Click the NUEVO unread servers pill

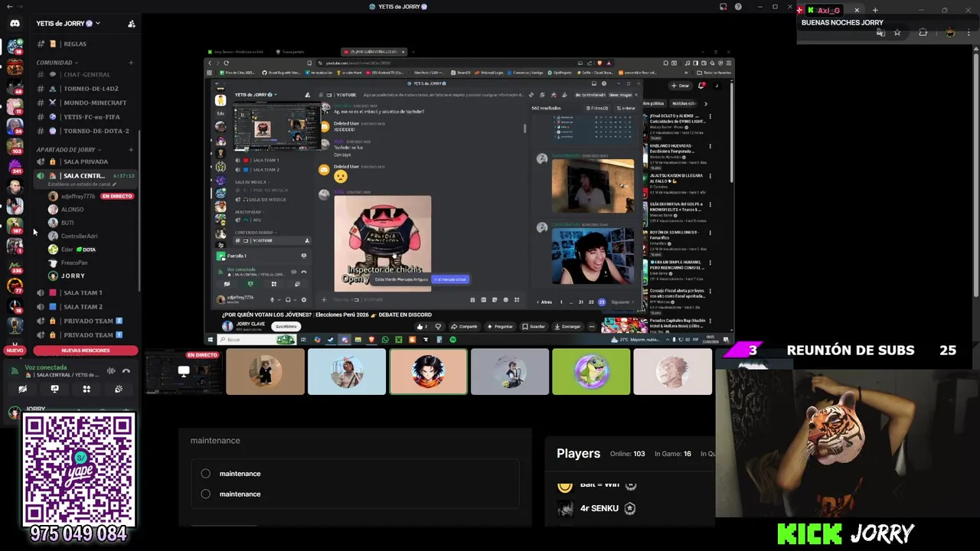click(15, 350)
